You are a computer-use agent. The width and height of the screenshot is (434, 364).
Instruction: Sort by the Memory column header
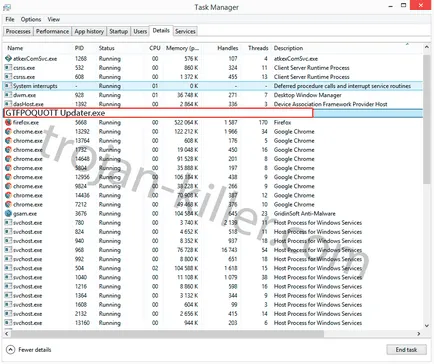182,48
